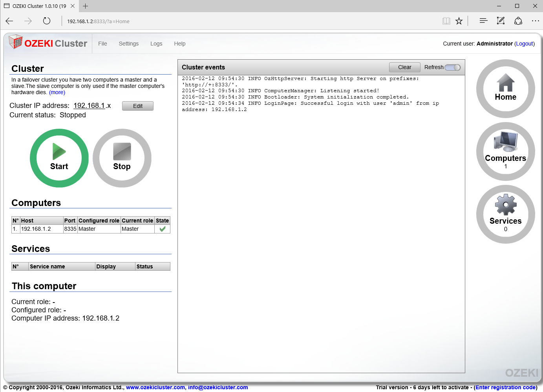
Task: Click the Configured role column header
Action: pyautogui.click(x=99, y=221)
